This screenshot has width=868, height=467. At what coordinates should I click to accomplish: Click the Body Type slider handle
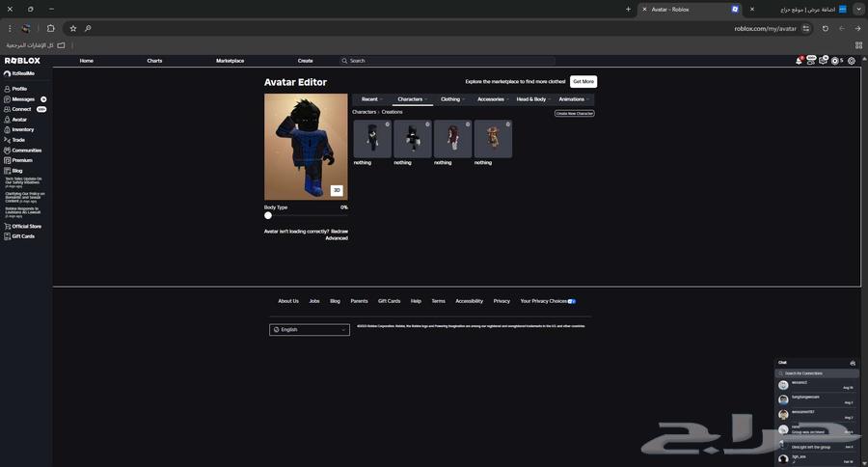pyautogui.click(x=268, y=215)
